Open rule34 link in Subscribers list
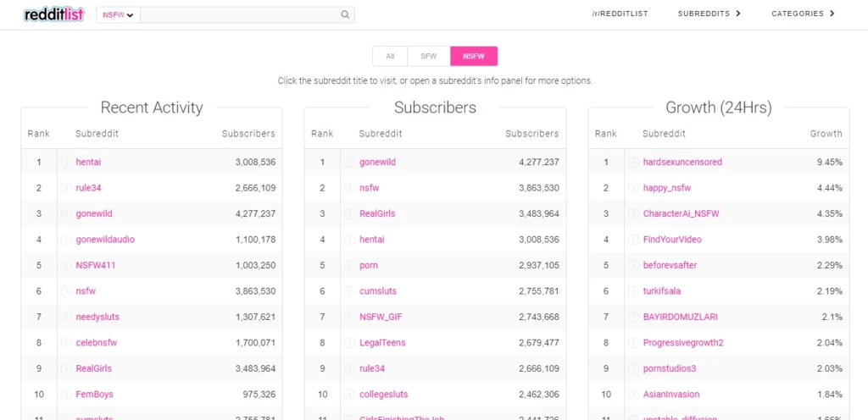The image size is (868, 420). (372, 368)
